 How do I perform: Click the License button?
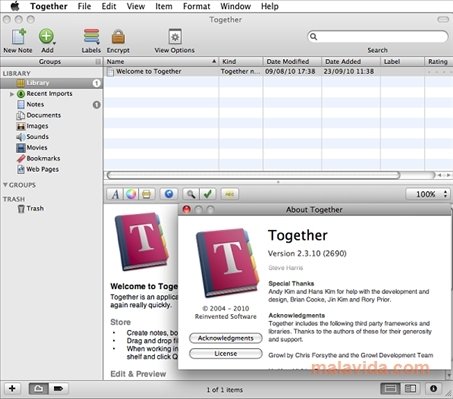point(226,354)
